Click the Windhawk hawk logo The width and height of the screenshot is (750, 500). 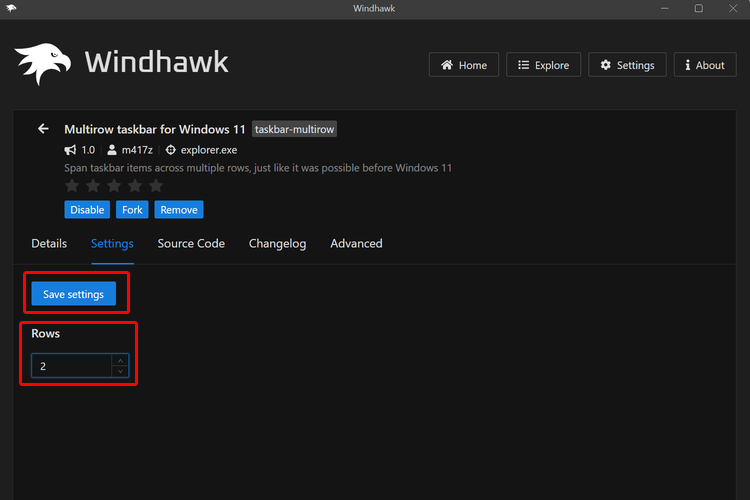tap(42, 63)
